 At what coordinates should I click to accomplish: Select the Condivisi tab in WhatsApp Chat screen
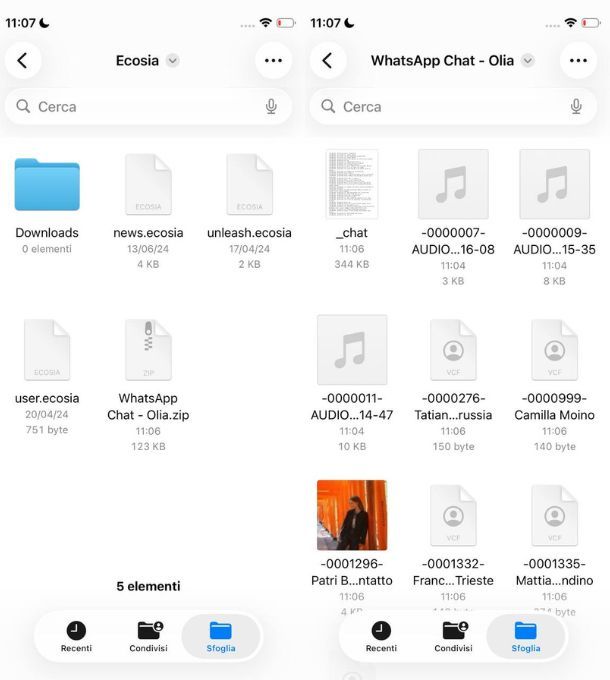tap(453, 636)
